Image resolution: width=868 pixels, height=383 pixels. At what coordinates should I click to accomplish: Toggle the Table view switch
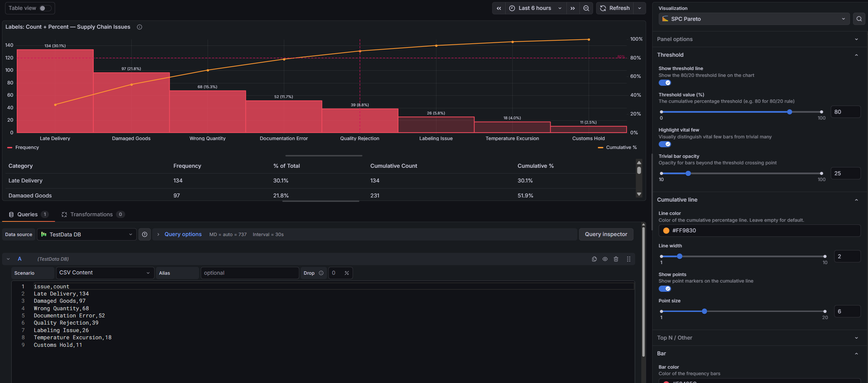click(44, 8)
